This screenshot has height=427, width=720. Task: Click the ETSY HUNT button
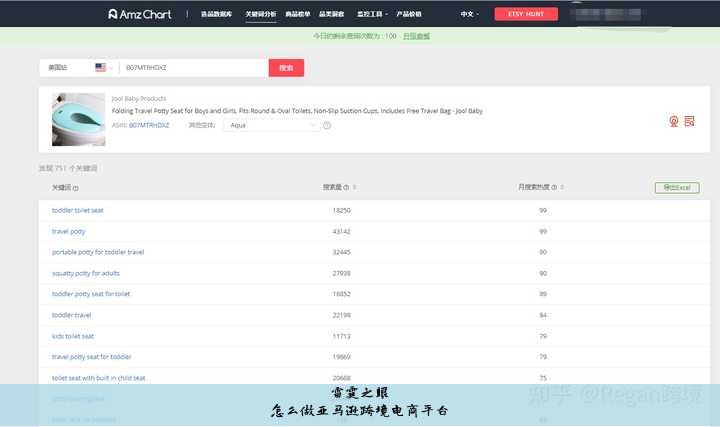click(x=526, y=14)
